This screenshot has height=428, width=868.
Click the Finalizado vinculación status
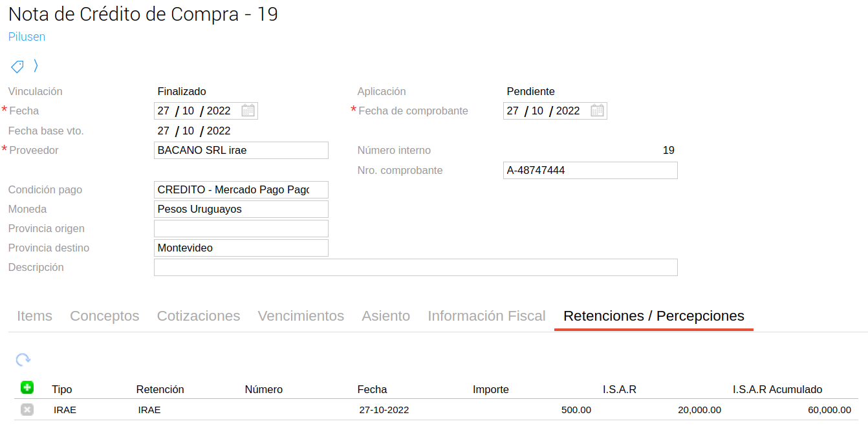tap(182, 92)
